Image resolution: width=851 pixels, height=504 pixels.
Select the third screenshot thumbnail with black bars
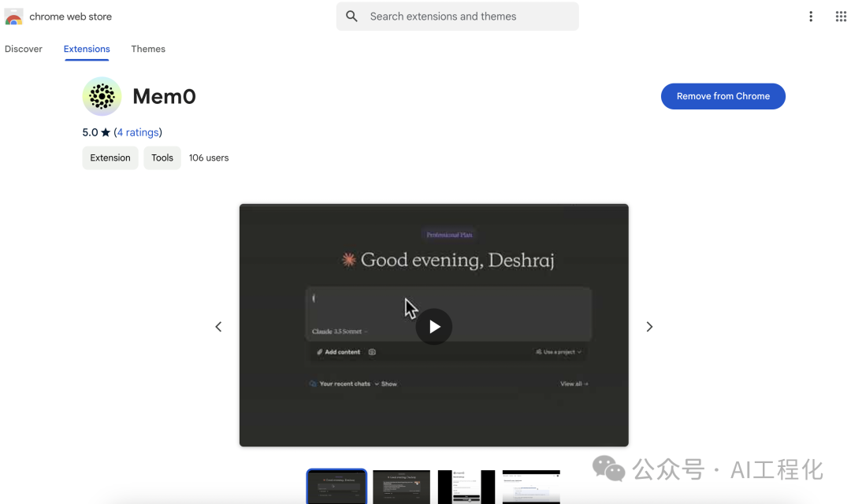coord(466,487)
